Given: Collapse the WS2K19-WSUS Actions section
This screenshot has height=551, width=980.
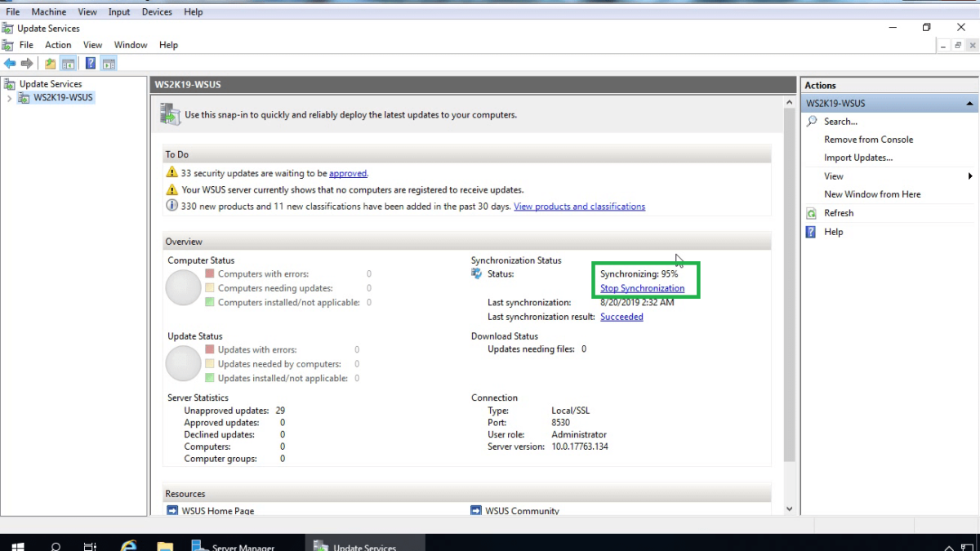Looking at the screenshot, I should pyautogui.click(x=969, y=104).
